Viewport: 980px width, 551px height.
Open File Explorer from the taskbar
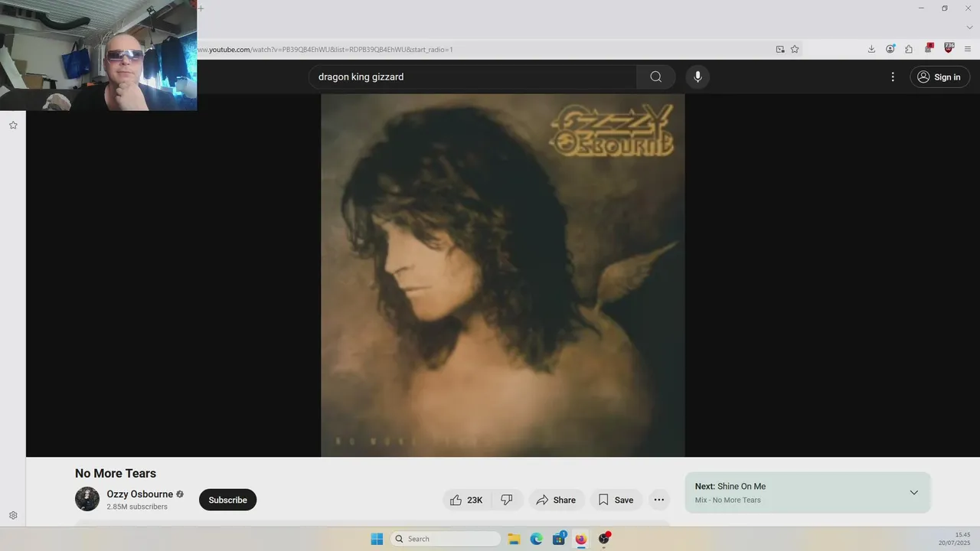click(514, 539)
